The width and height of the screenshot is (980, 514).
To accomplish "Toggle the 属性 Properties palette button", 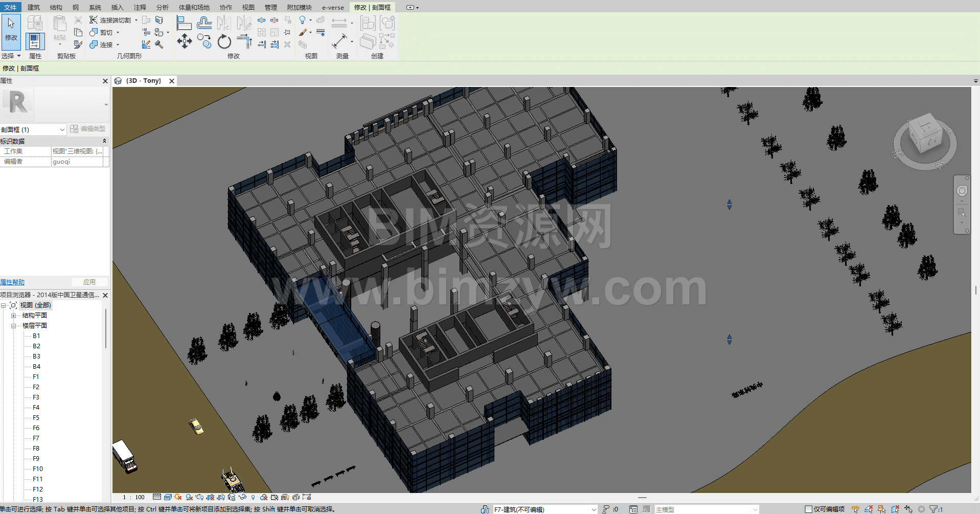I will tap(35, 41).
